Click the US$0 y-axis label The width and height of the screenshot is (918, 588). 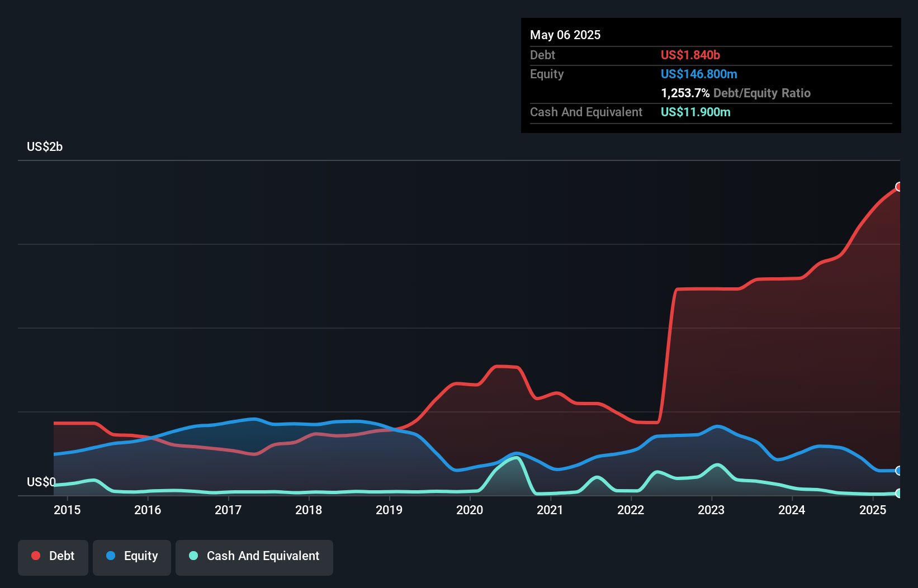pos(41,482)
